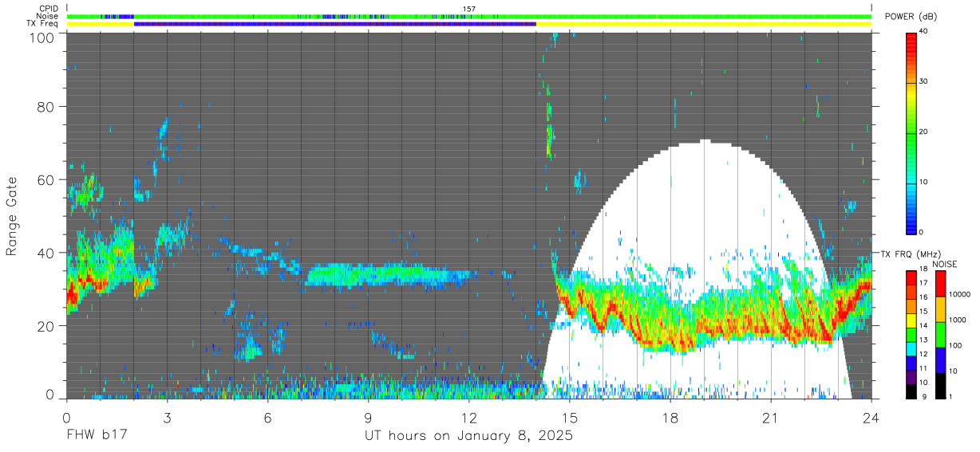The image size is (980, 452).
Task: Click power scale value 10
Action: coord(924,183)
